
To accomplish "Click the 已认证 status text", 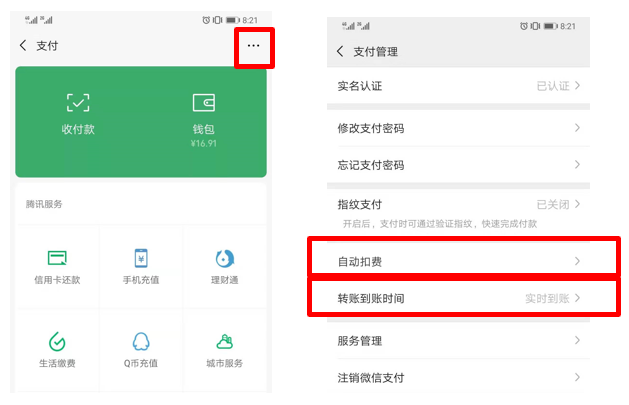I will point(553,86).
